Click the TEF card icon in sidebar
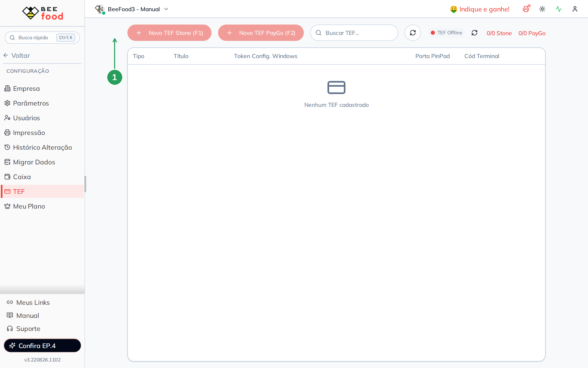Screen dimensions: 588x368 7,192
